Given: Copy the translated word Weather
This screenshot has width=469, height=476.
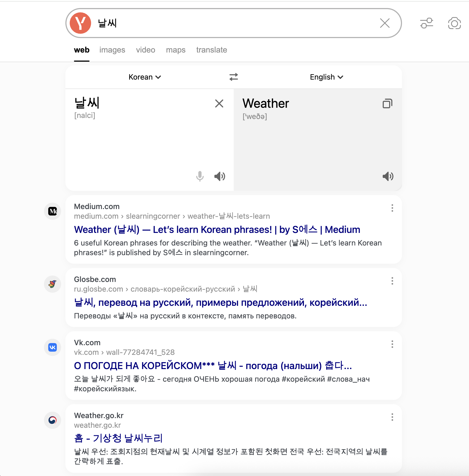Looking at the screenshot, I should pyautogui.click(x=388, y=103).
